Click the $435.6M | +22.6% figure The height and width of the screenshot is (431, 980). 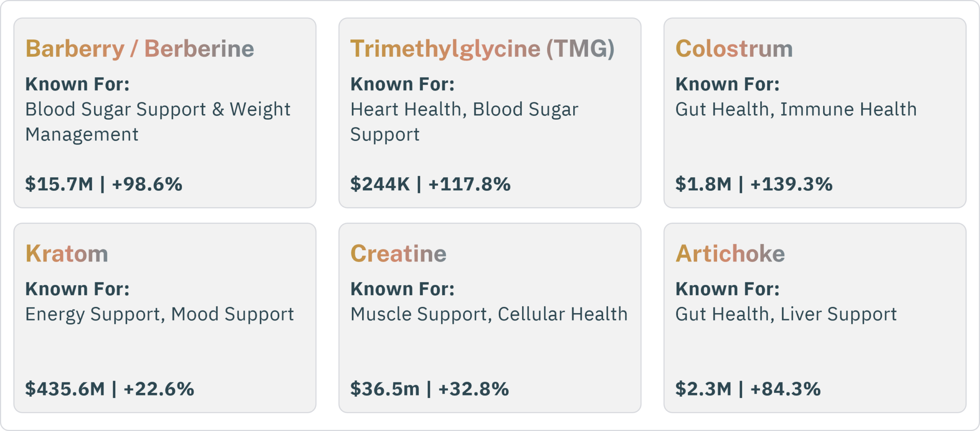(110, 389)
